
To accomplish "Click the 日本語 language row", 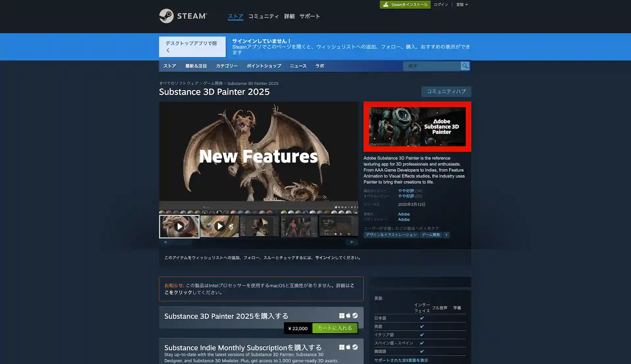I will [420, 318].
